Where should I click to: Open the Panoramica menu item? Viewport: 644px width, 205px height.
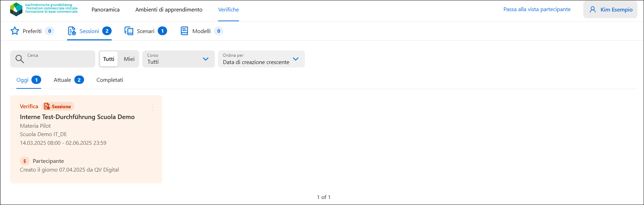tap(106, 9)
